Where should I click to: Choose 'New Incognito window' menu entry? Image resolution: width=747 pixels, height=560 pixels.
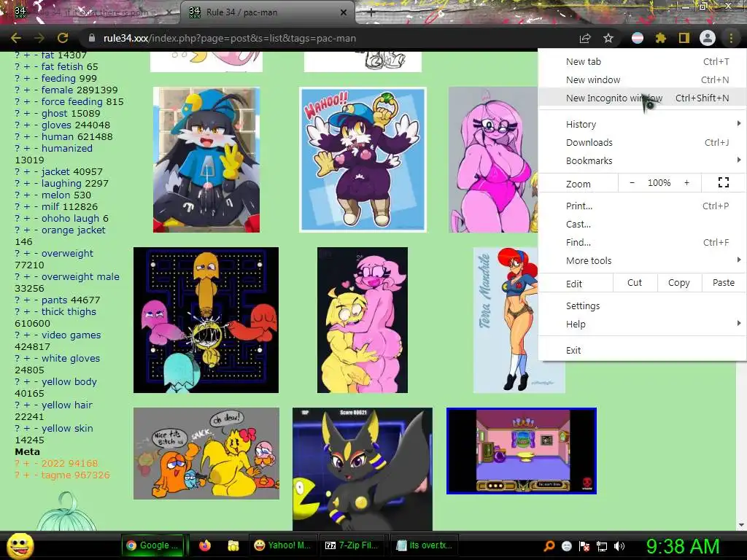[642, 98]
